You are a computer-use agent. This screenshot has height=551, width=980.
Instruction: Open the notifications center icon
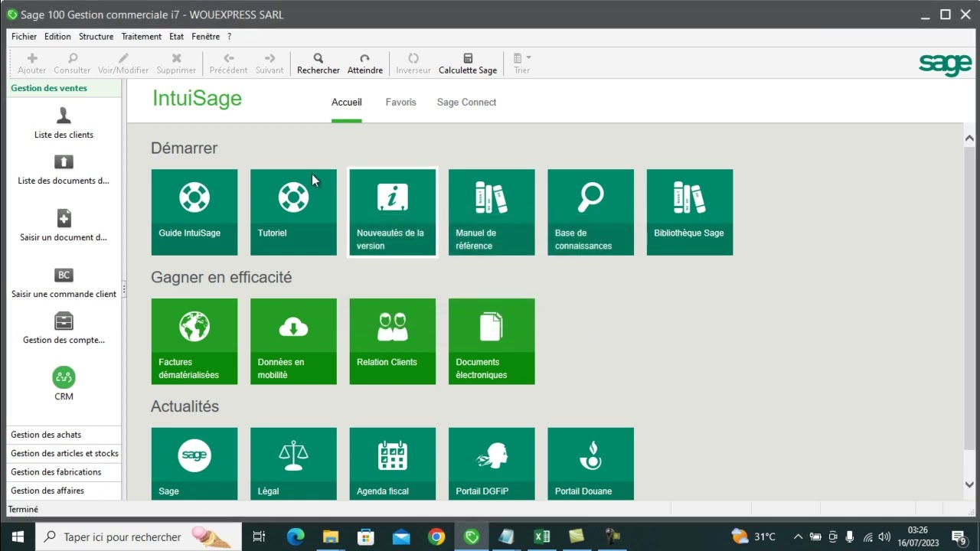pos(959,536)
